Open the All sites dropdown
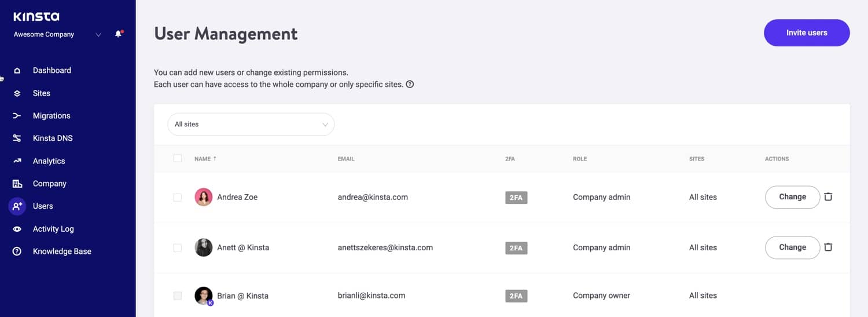This screenshot has height=317, width=868. pos(251,125)
